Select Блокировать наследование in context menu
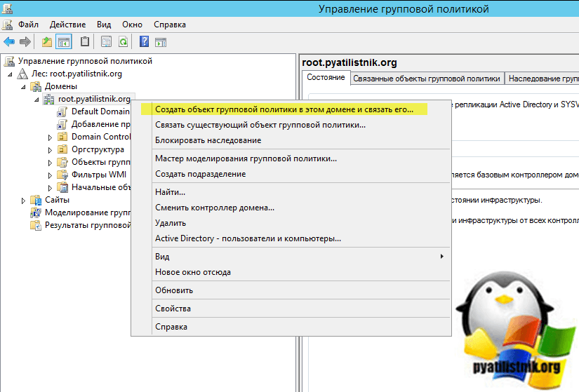 click(208, 140)
